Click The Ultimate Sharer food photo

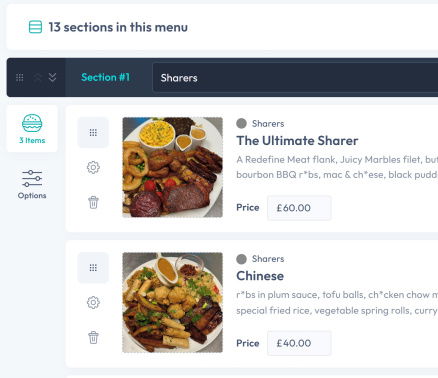click(x=173, y=167)
